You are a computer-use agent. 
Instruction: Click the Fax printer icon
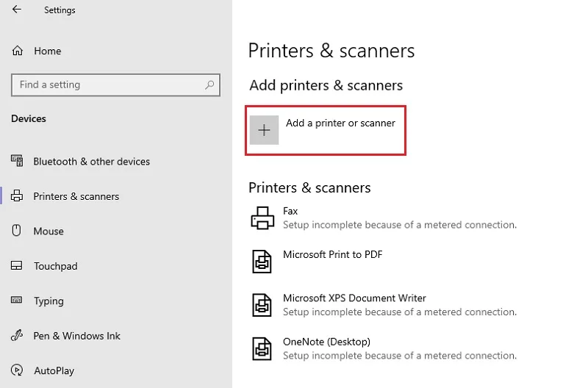pos(262,218)
